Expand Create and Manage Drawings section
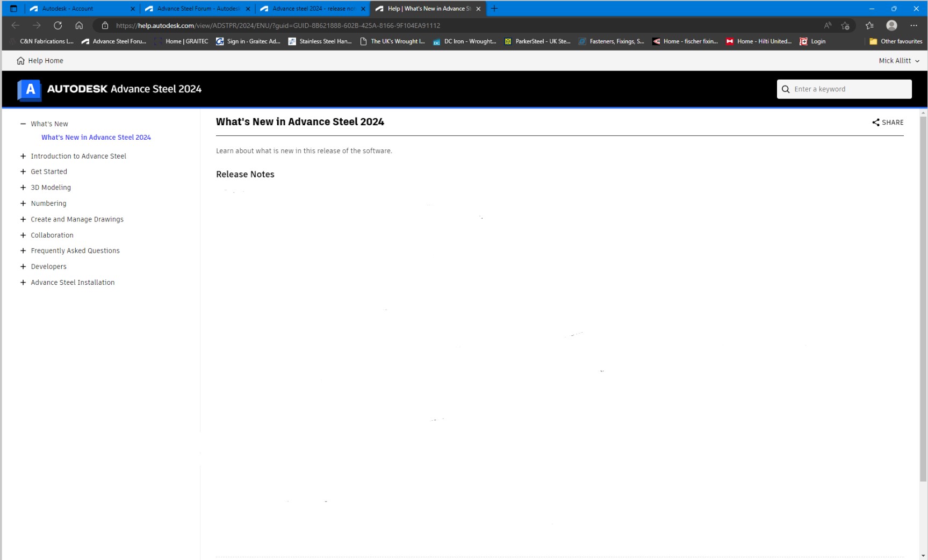Viewport: 928px width, 560px height. pos(23,219)
